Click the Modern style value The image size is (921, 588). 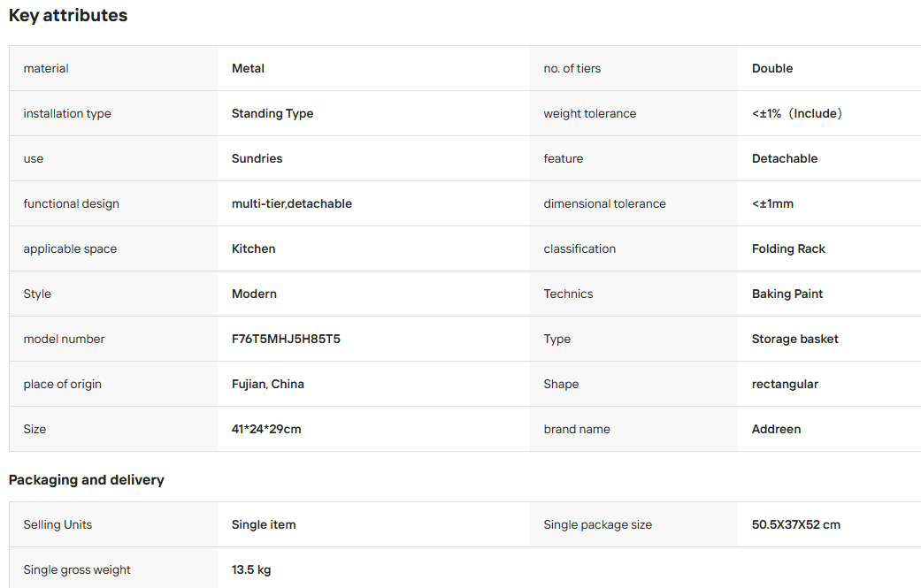point(254,294)
